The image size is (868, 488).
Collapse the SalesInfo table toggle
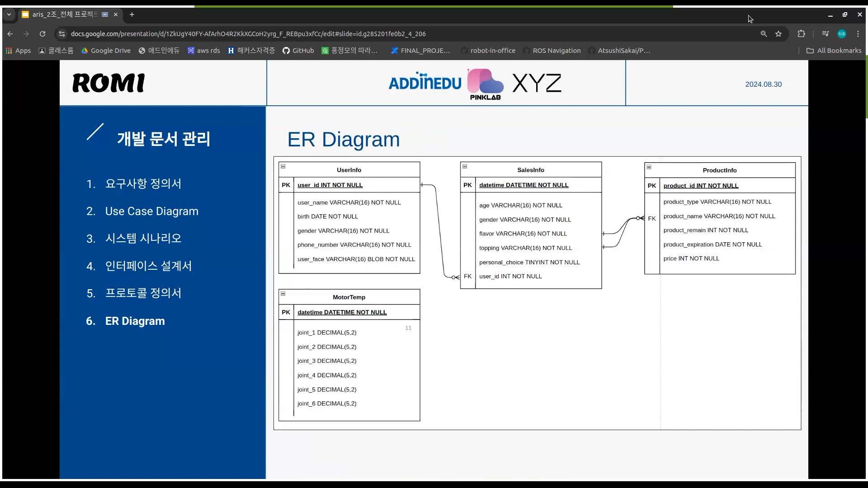(465, 166)
